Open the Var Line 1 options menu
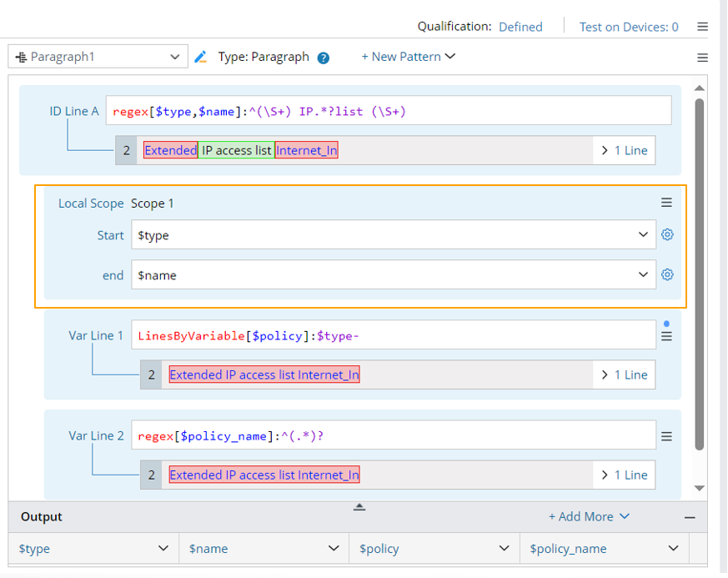Image resolution: width=728 pixels, height=578 pixels. tap(666, 336)
